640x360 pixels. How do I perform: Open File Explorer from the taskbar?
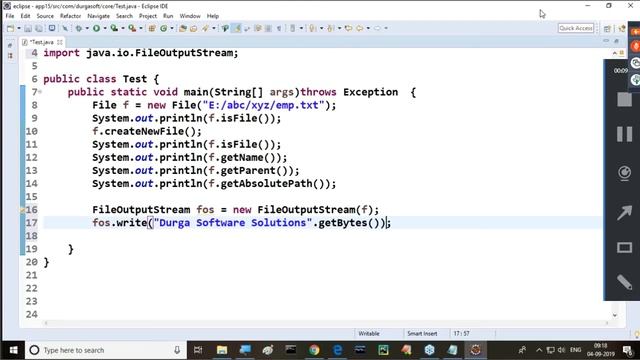coord(222,350)
